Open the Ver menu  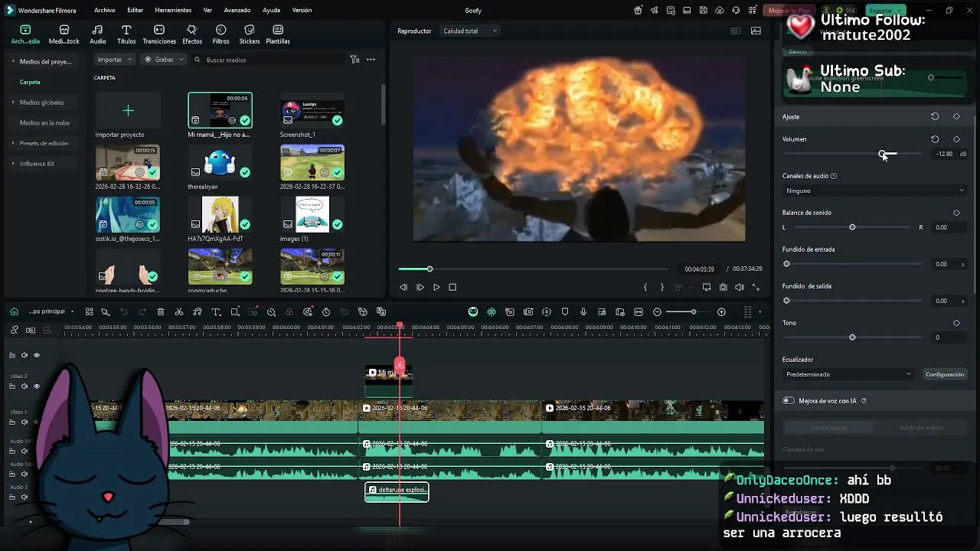click(x=207, y=11)
